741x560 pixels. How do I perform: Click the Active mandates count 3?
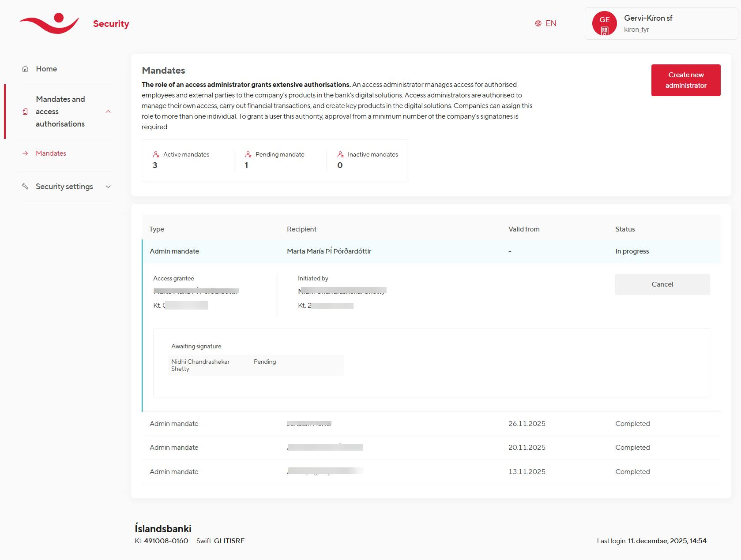[155, 165]
